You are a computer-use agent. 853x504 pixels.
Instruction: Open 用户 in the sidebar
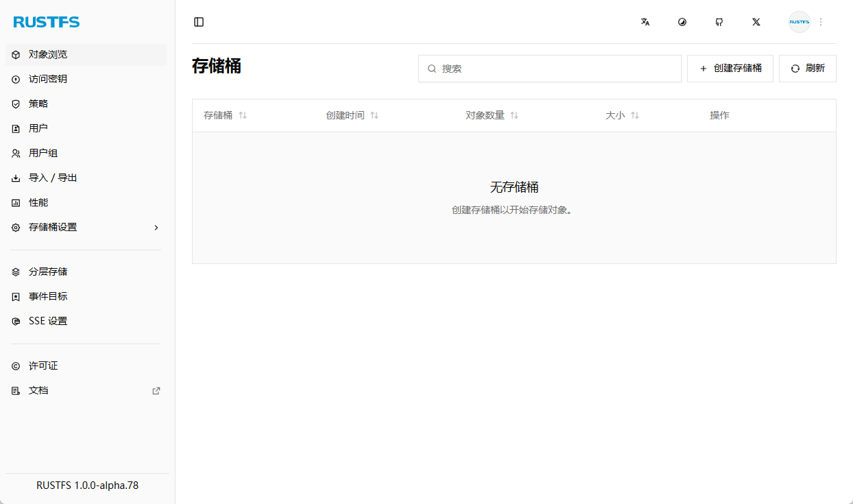86,129
